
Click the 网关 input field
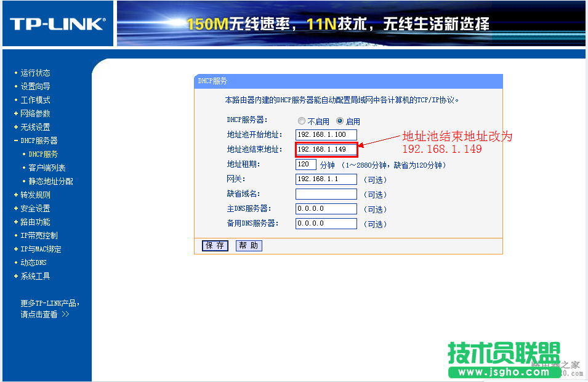click(326, 179)
